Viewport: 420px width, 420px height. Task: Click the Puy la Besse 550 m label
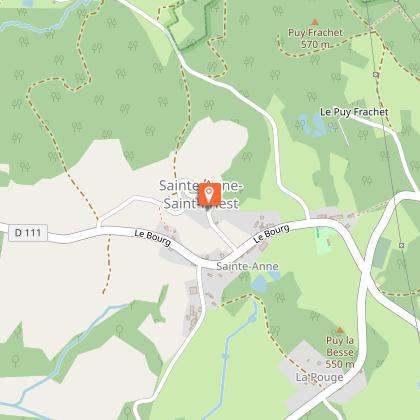pos(340,352)
